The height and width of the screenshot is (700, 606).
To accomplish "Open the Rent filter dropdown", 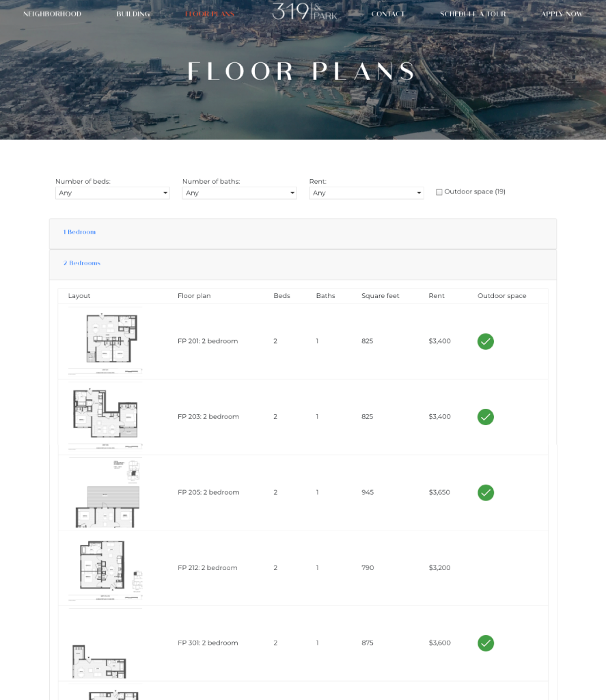I will tap(366, 193).
